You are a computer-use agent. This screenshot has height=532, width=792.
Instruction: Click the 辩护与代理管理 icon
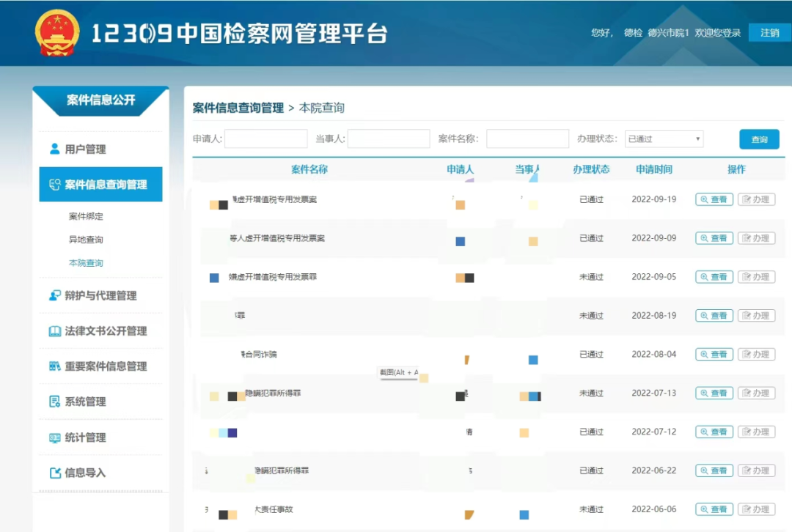(x=54, y=295)
